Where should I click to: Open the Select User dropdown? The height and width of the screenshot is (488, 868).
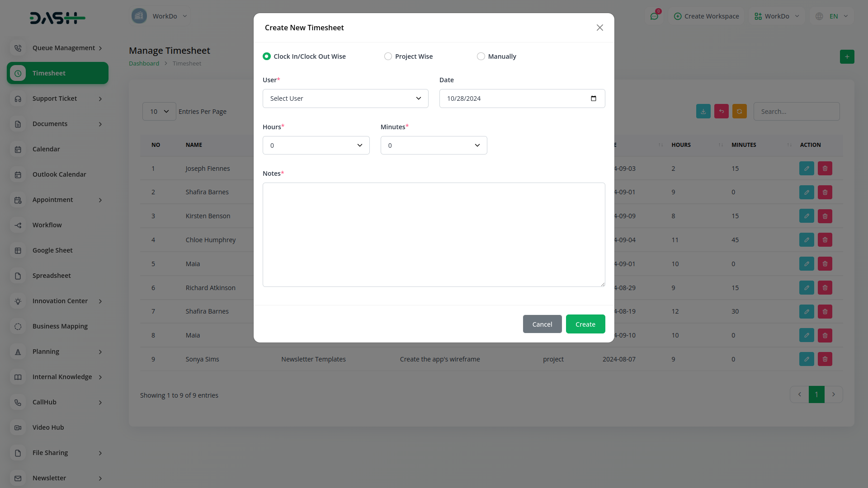(x=345, y=99)
